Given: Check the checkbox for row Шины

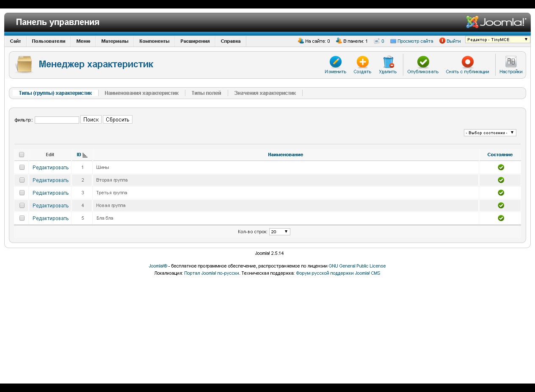Looking at the screenshot, I should tap(22, 167).
